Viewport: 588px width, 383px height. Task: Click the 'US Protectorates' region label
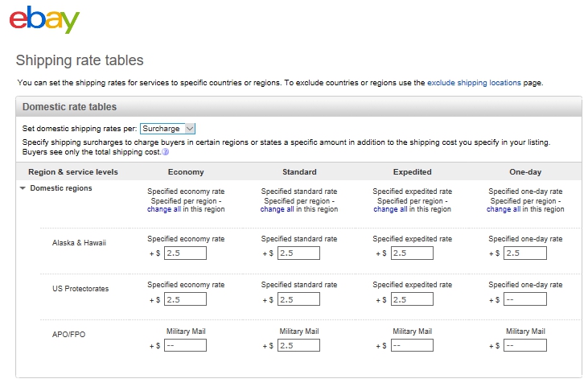(80, 289)
